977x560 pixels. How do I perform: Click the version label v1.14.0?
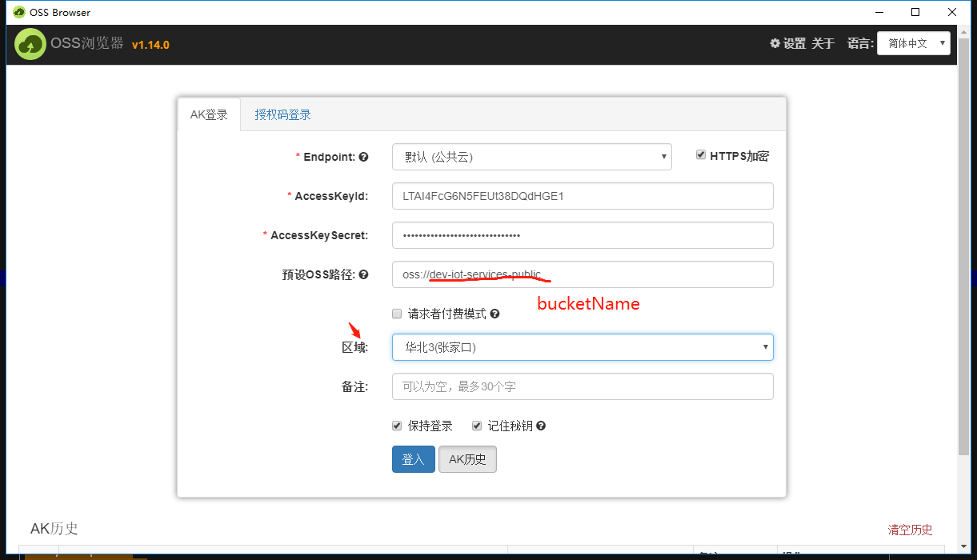click(150, 45)
